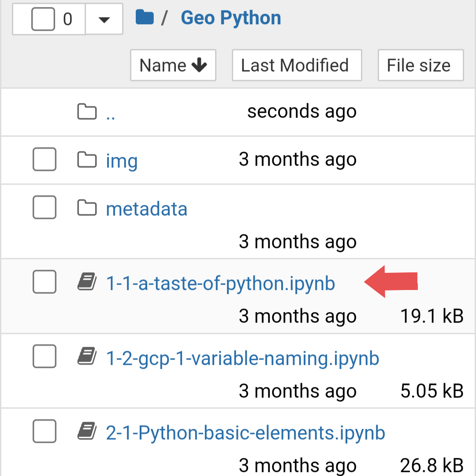Open the Geo Python breadcrumb link
The width and height of the screenshot is (476, 476).
click(x=231, y=18)
